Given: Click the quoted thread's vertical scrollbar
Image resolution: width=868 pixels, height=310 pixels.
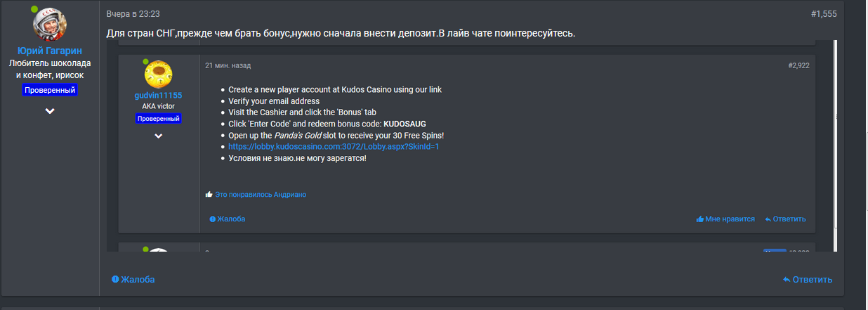Looking at the screenshot, I should click(x=835, y=141).
